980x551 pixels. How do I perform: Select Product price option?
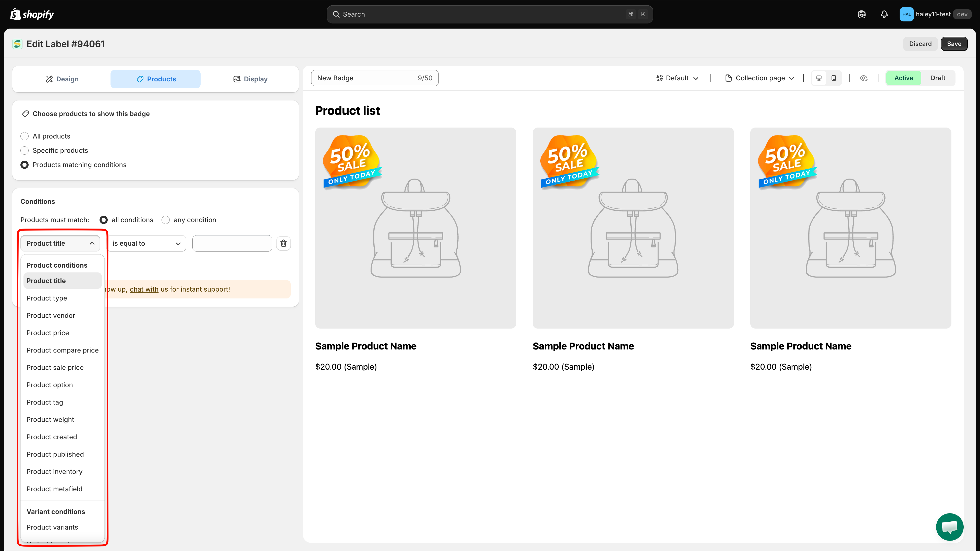coord(62,333)
